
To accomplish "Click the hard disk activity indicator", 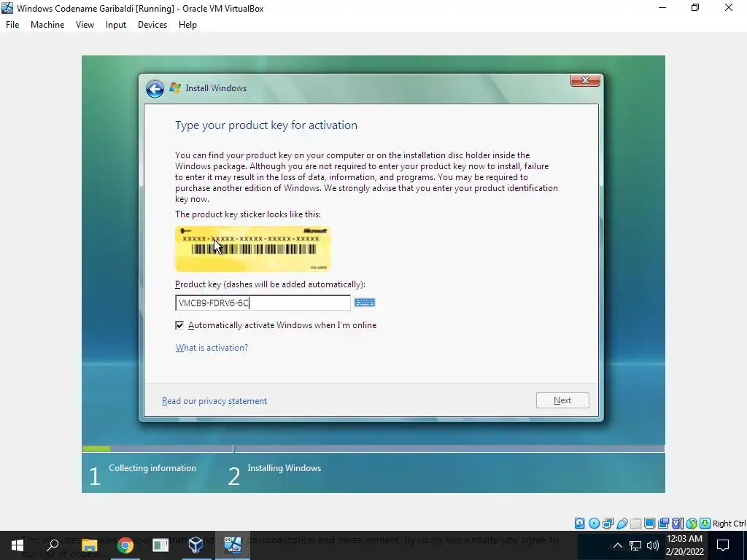I will 580,524.
